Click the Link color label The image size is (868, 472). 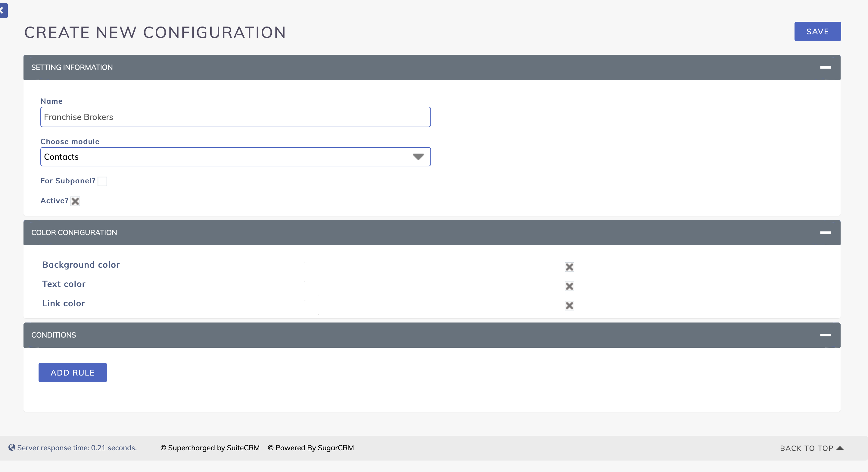coord(63,303)
